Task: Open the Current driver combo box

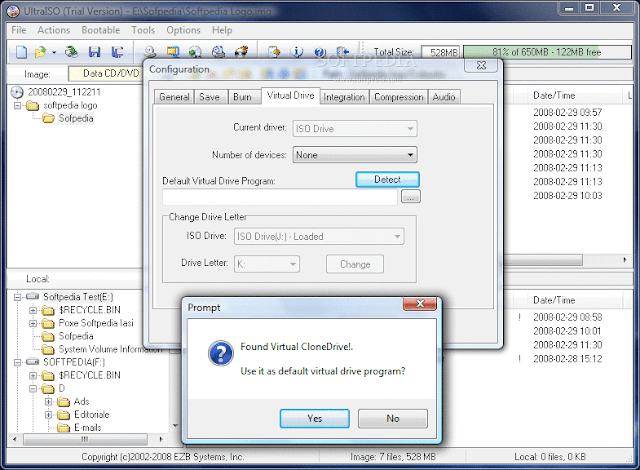Action: 355,129
